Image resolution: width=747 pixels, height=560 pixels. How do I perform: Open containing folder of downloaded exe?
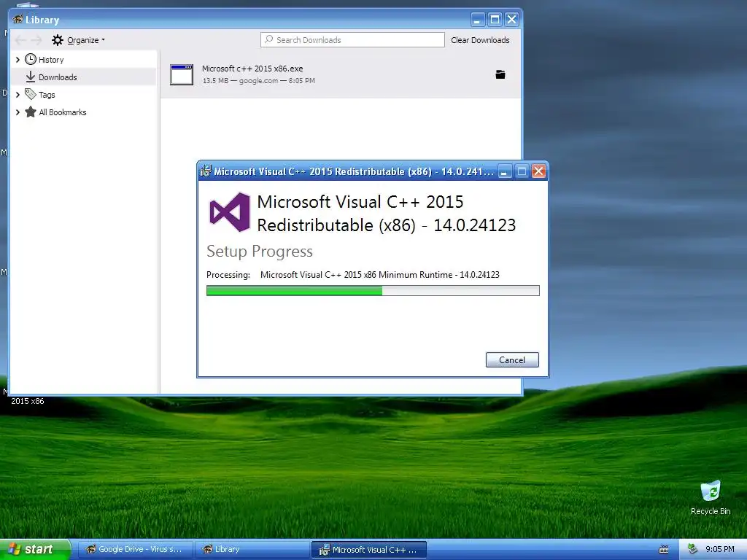click(x=500, y=74)
